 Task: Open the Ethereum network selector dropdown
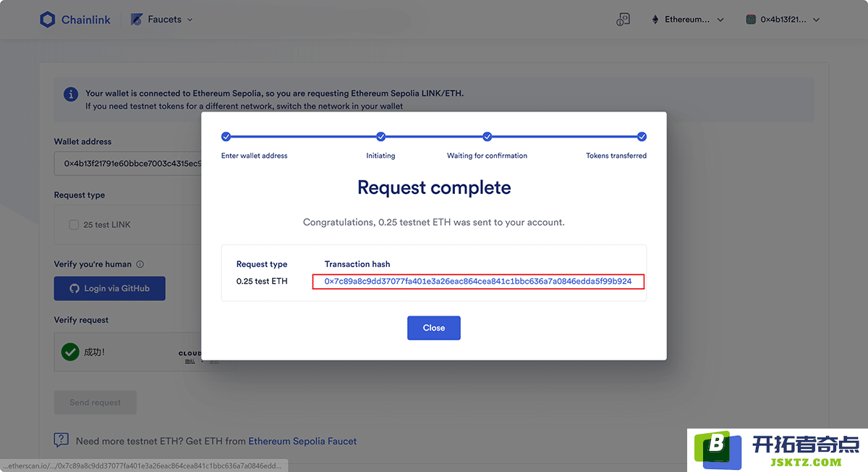tap(688, 20)
